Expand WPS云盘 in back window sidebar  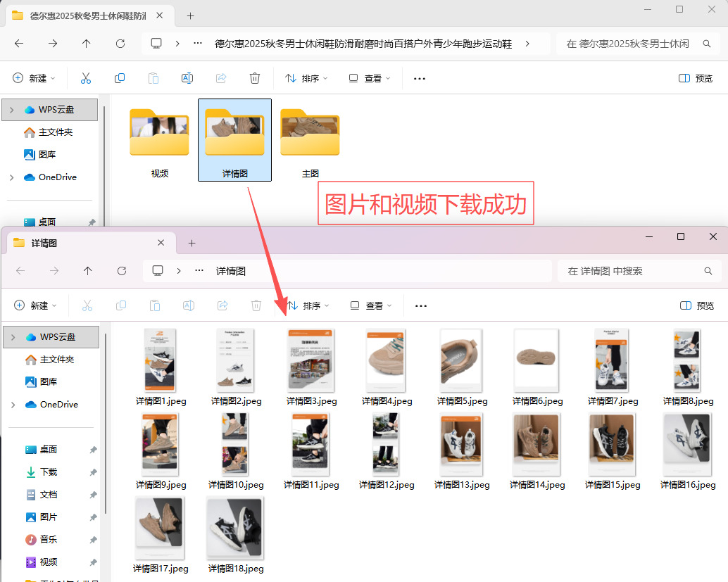click(x=11, y=110)
